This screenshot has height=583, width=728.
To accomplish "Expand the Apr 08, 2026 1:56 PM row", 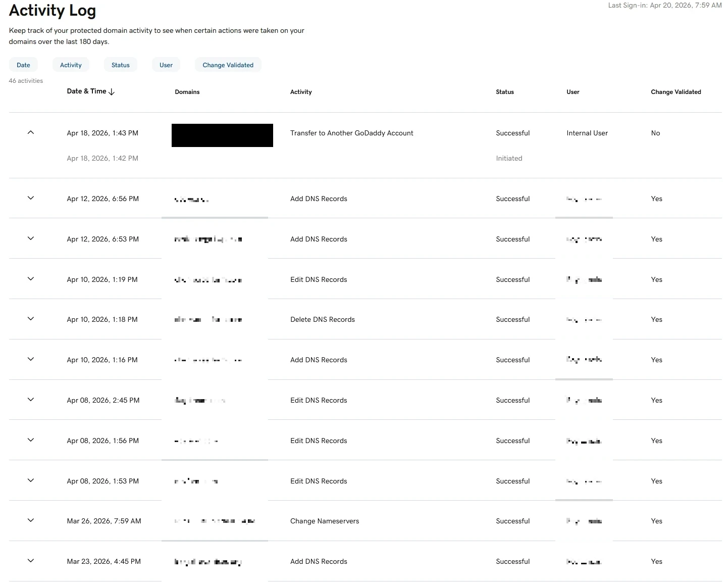I will (31, 440).
